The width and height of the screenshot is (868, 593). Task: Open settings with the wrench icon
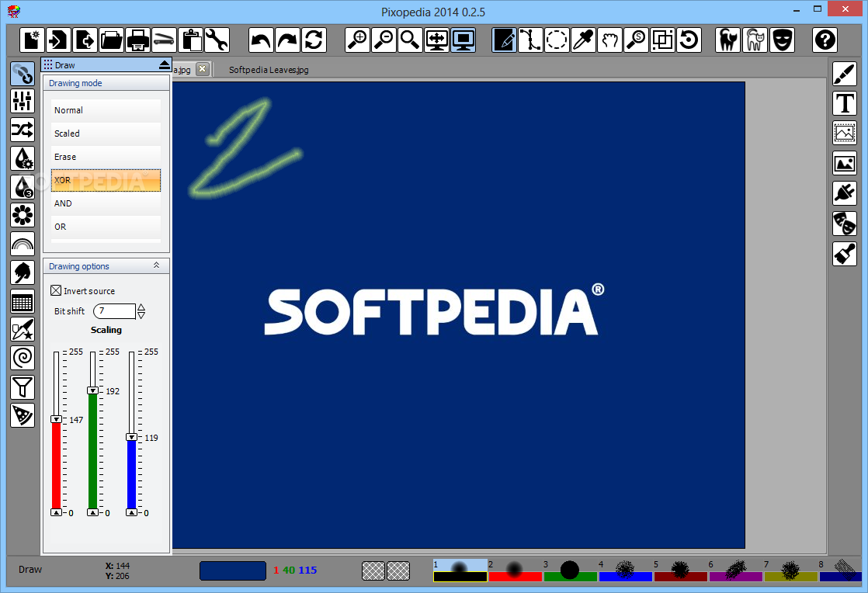pos(217,40)
